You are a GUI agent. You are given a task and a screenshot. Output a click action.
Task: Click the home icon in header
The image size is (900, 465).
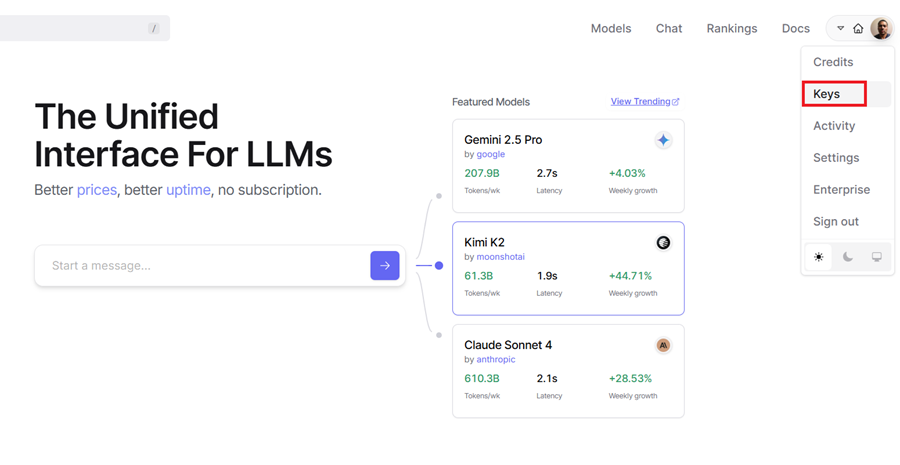[x=858, y=29]
